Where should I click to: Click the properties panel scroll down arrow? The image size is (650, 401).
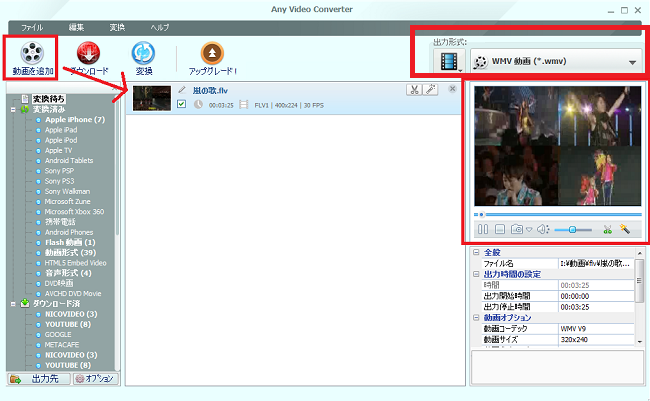[639, 342]
